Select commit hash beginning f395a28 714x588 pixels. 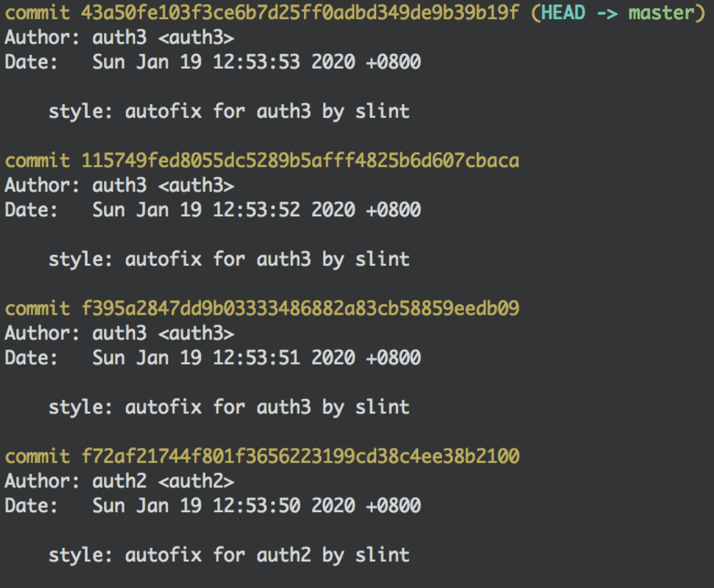click(x=300, y=309)
